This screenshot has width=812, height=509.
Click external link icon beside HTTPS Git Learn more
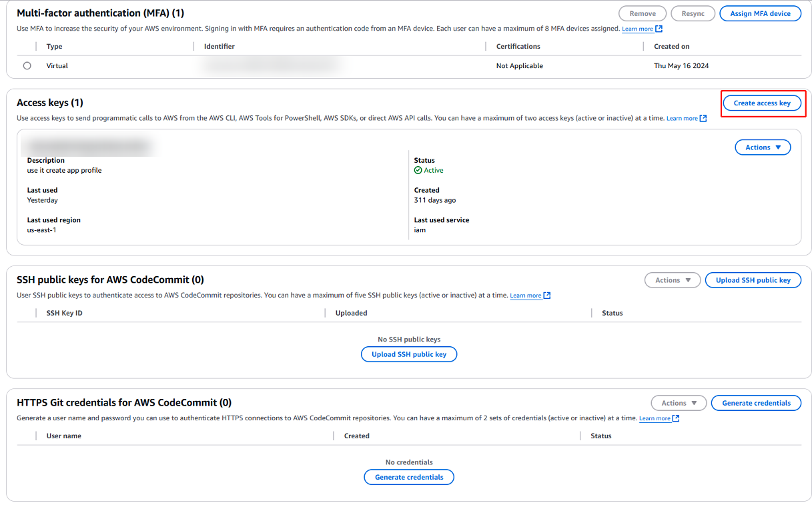pos(676,418)
